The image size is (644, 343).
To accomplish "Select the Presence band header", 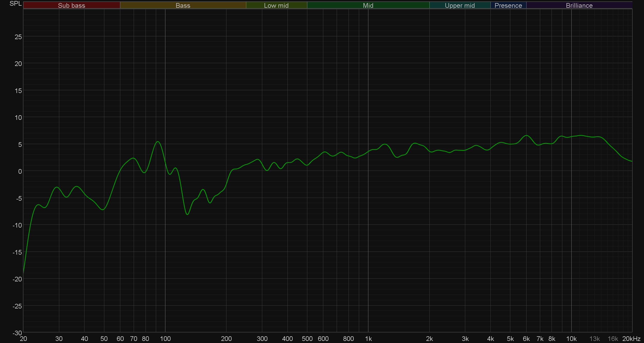I will tap(508, 5).
